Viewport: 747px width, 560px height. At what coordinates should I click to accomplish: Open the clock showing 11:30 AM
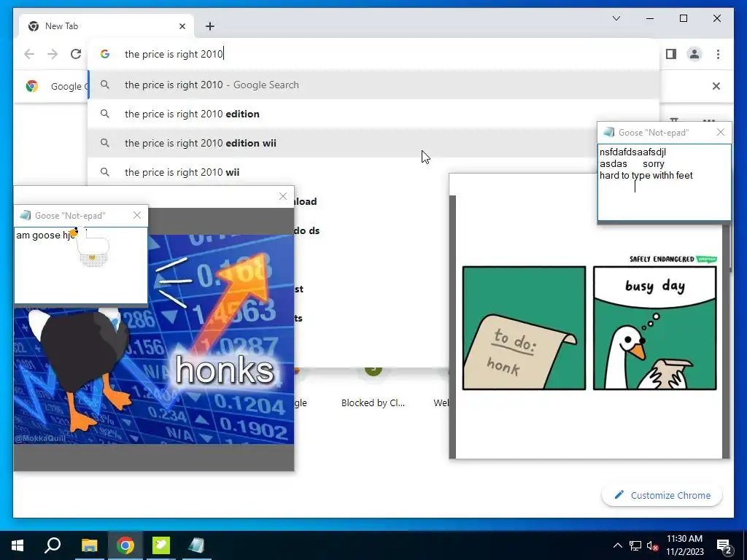click(x=684, y=545)
